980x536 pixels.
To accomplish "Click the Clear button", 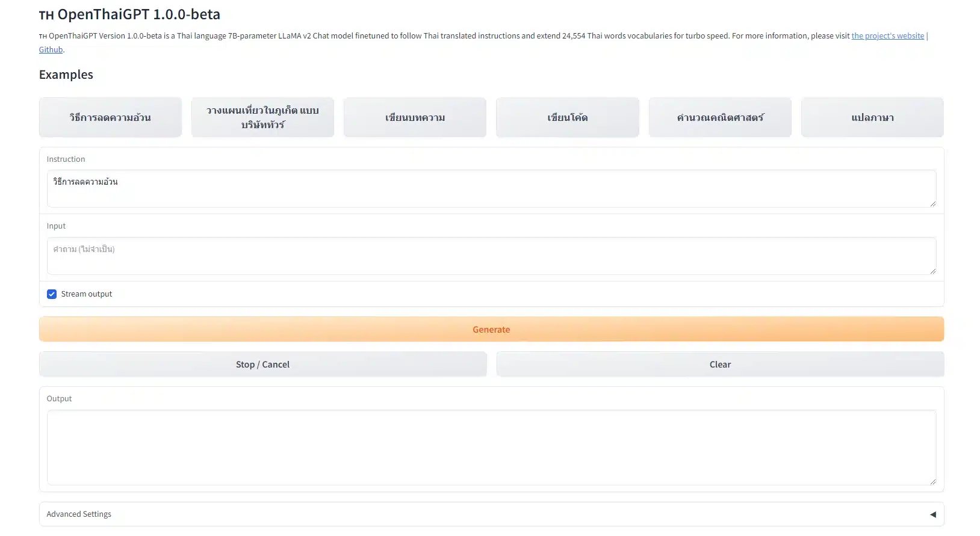I will (720, 365).
